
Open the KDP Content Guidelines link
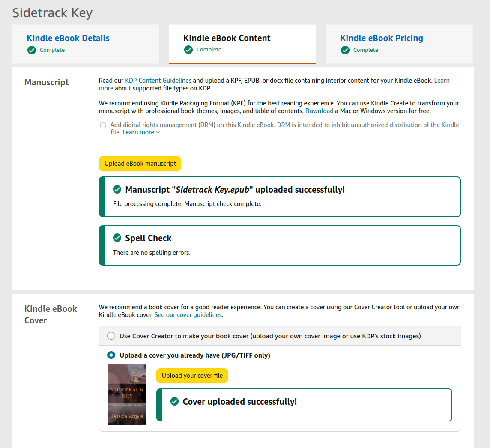click(158, 81)
